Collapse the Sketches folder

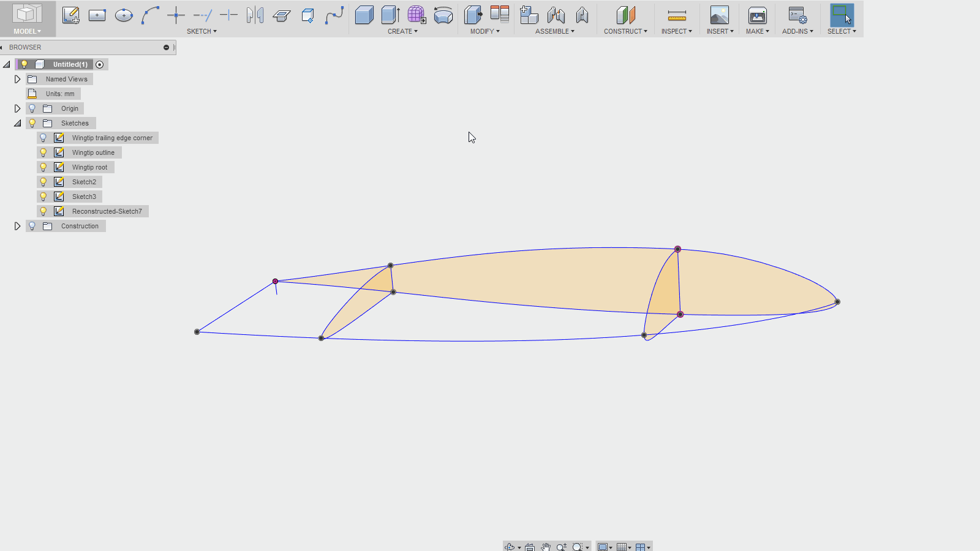pos(17,123)
